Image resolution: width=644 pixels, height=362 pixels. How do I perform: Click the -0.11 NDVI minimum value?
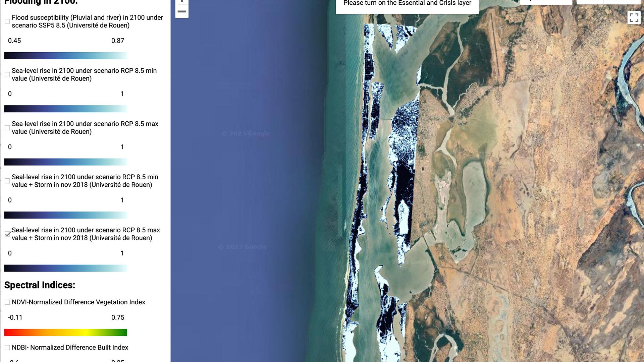15,318
